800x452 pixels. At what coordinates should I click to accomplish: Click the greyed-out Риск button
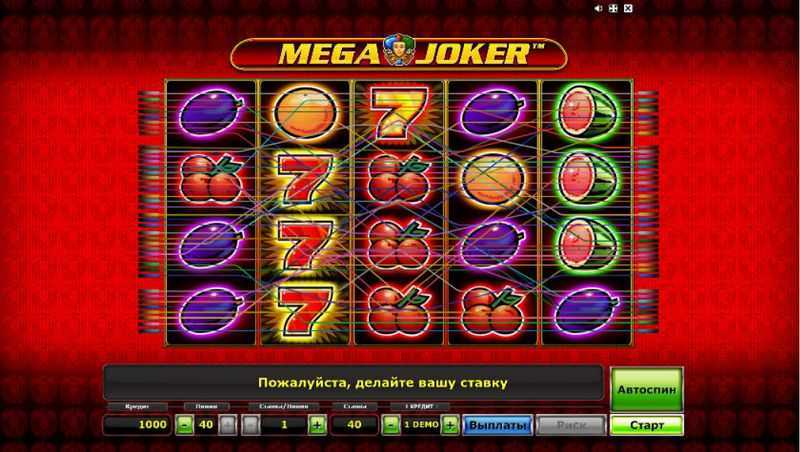point(571,425)
